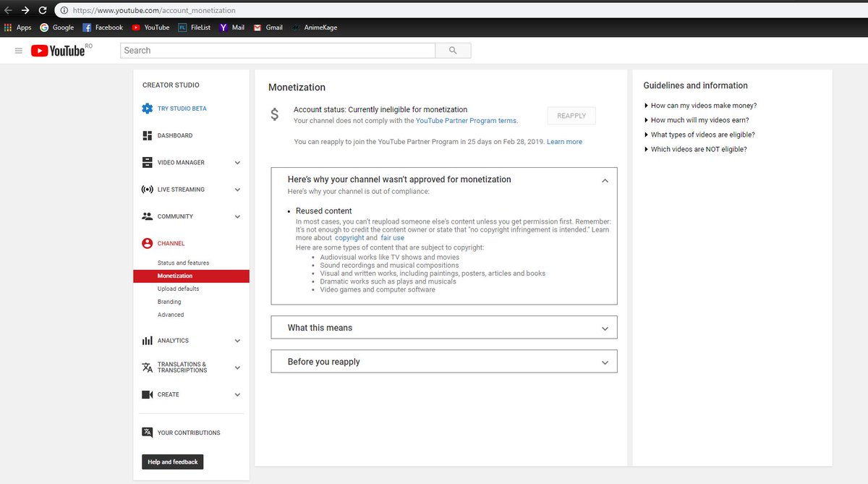Image resolution: width=868 pixels, height=484 pixels.
Task: Open the YouTube bookmark in bookmarks bar
Action: click(x=150, y=27)
